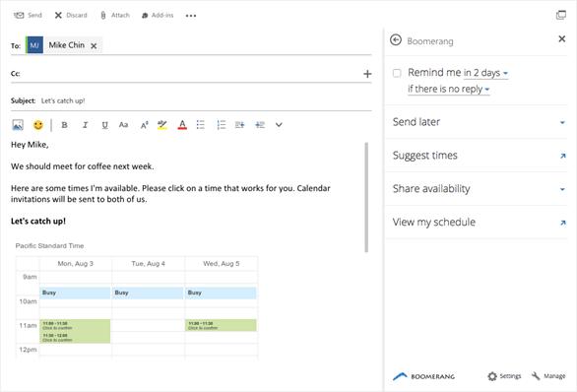Click the View my schedule arrow icon

pyautogui.click(x=562, y=223)
